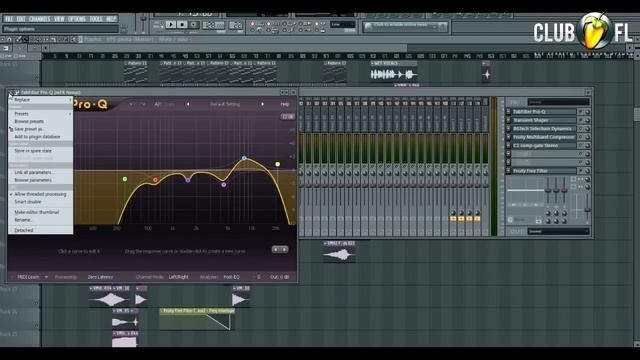The height and width of the screenshot is (360, 640).
Task: Open mixer output routing dropdown
Action: click(x=558, y=231)
